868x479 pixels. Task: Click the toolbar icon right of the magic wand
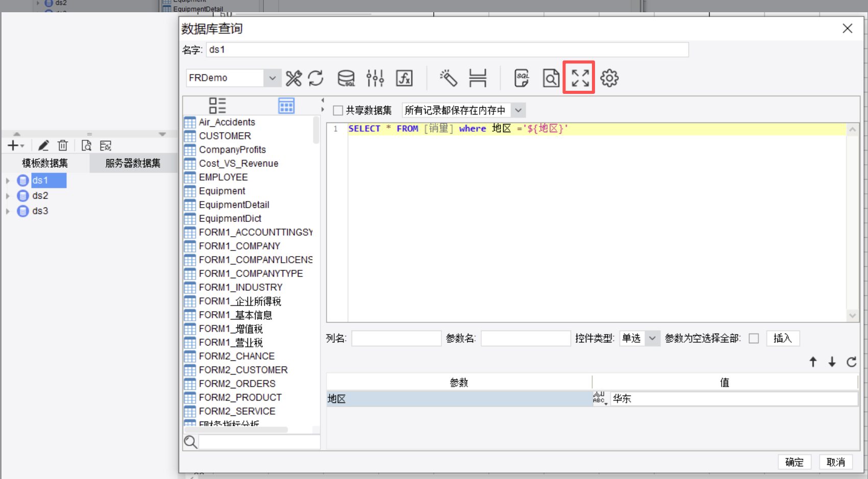tap(478, 78)
